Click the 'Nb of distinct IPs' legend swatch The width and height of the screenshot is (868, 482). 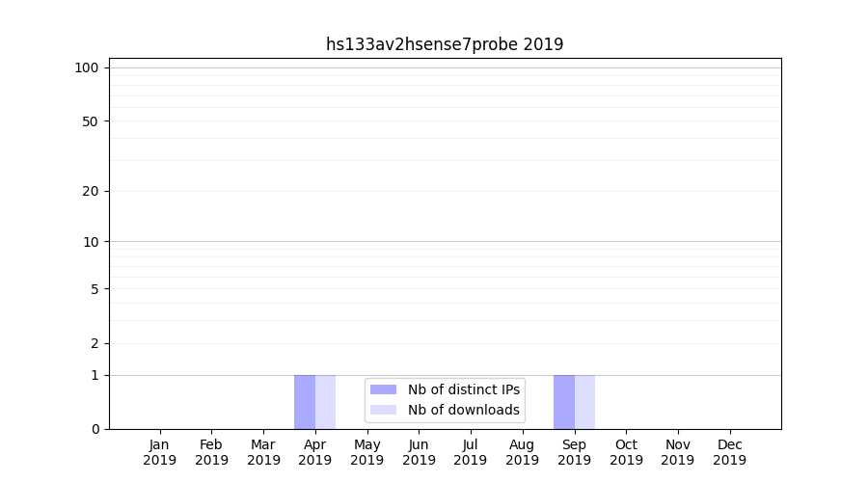point(383,389)
